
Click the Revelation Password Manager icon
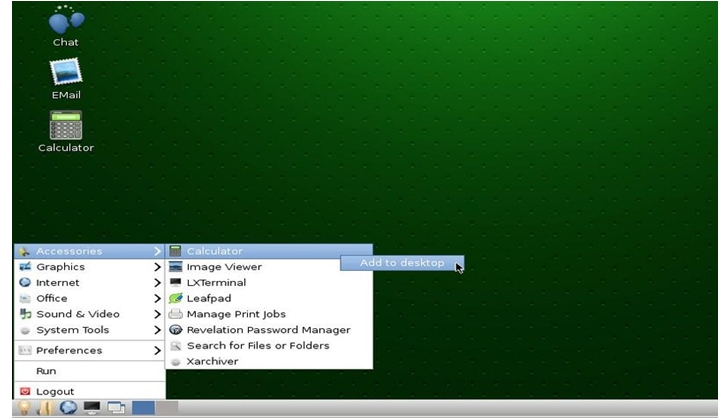point(175,330)
